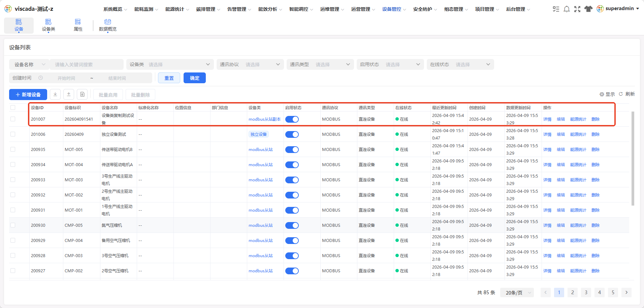Viewport: 644px width, 308px height.
Task: Expand the 设备管控 top menu
Action: pyautogui.click(x=394, y=9)
